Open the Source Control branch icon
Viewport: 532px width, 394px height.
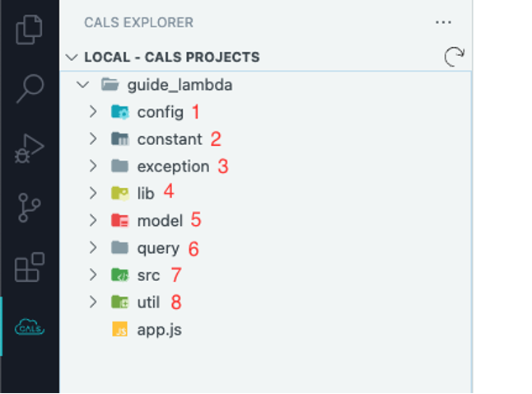tap(30, 209)
